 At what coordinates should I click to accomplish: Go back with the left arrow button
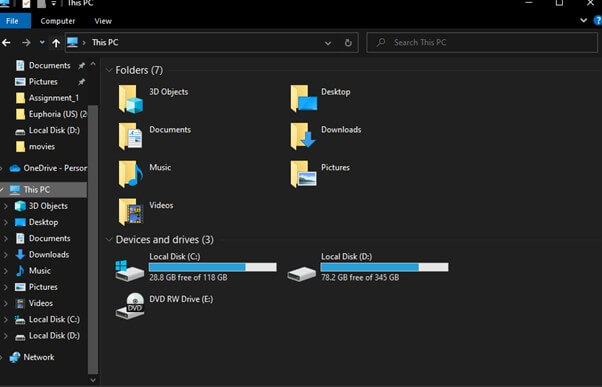tap(6, 43)
